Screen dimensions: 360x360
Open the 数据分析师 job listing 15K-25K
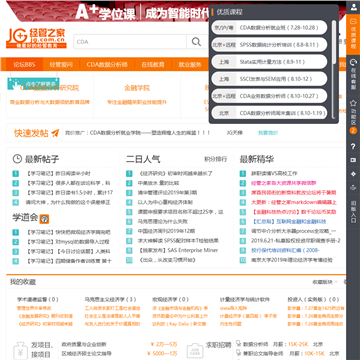[x=256, y=344]
